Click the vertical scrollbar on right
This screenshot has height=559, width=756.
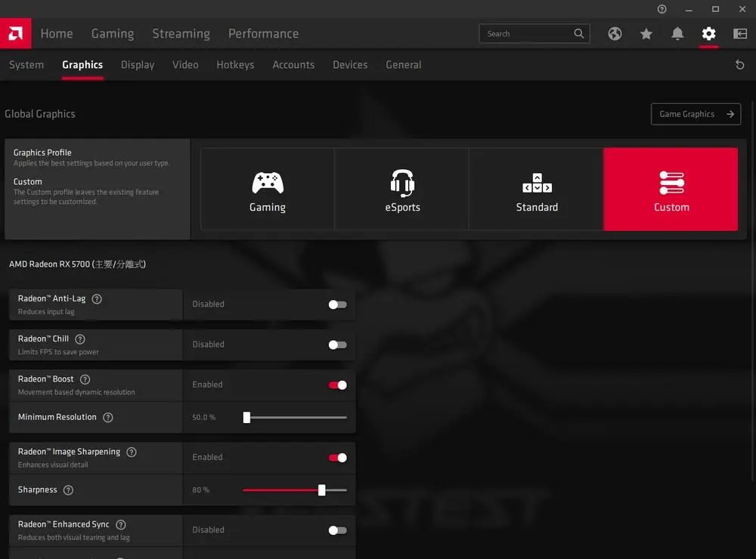click(753, 290)
